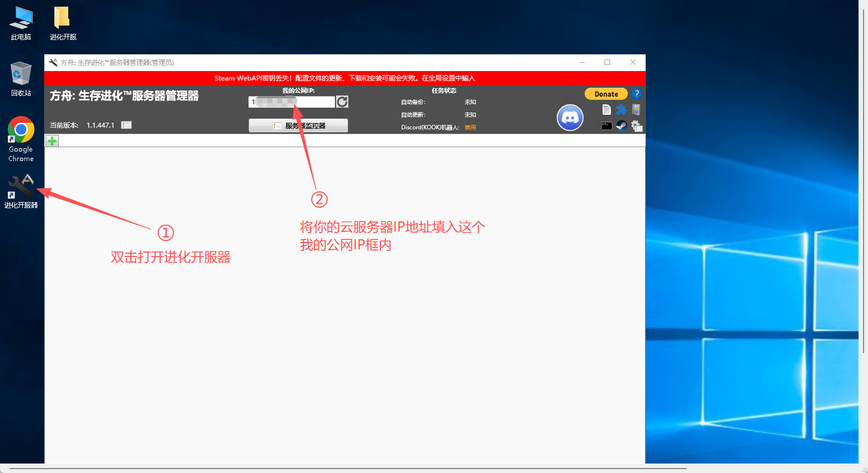The height and width of the screenshot is (473, 868).
Task: Select the 回收站 recycle bin icon
Action: pyautogui.click(x=21, y=79)
